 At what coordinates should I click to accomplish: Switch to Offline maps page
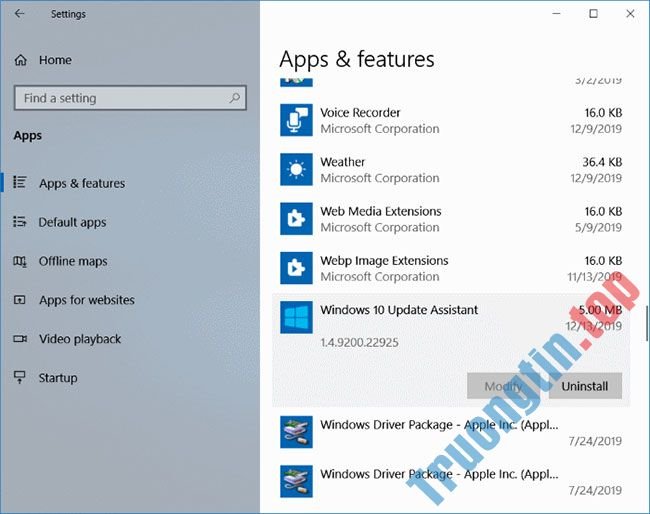click(73, 262)
